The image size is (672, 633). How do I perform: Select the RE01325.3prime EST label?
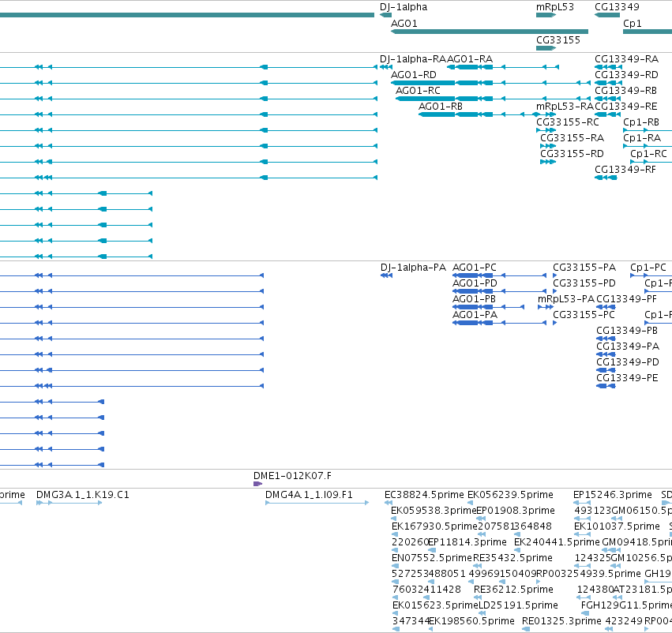(561, 621)
